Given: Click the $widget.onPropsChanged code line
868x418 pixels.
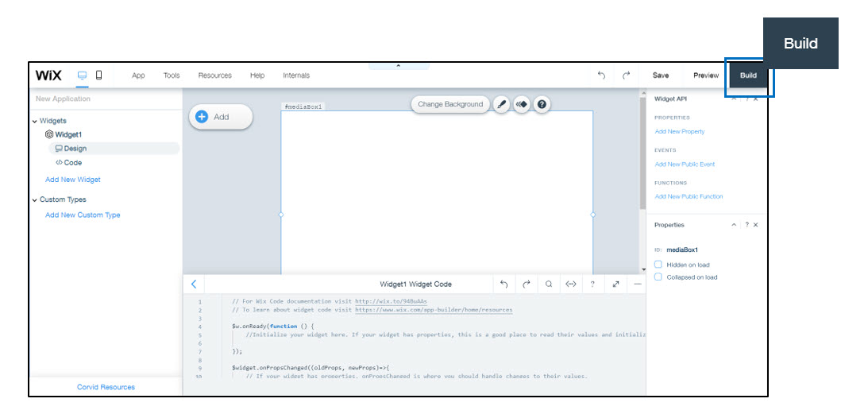Looking at the screenshot, I should coord(311,368).
